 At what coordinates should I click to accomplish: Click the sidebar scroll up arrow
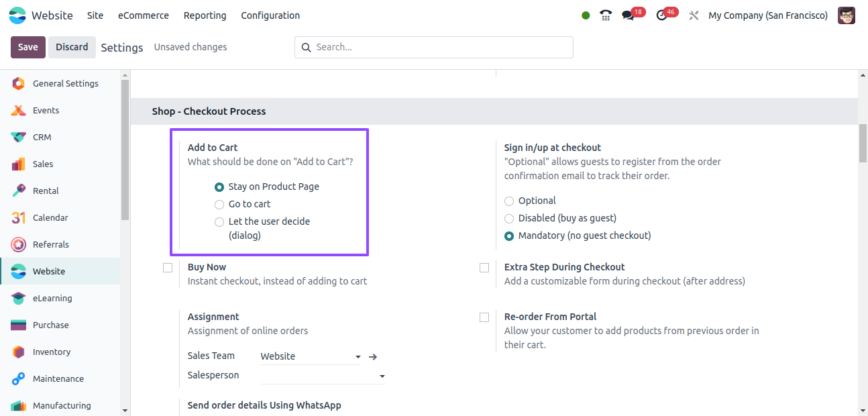125,74
